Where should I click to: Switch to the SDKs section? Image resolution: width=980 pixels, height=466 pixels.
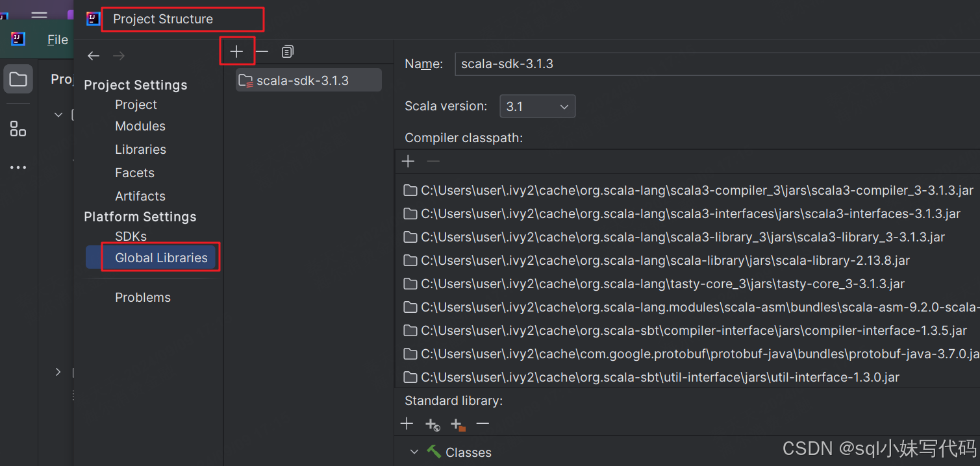click(x=131, y=236)
